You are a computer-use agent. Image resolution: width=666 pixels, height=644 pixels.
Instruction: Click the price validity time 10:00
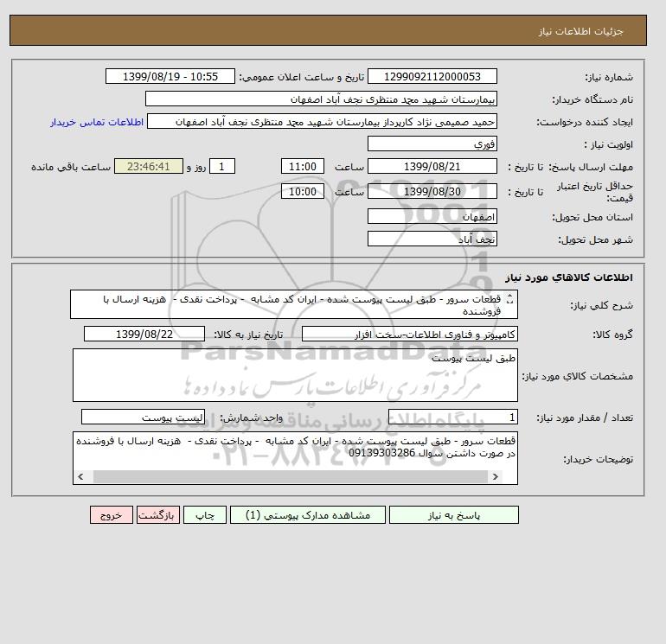(303, 191)
